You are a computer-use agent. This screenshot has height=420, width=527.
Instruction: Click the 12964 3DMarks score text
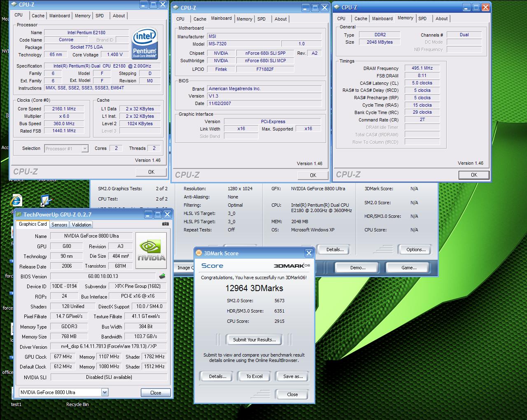254,288
